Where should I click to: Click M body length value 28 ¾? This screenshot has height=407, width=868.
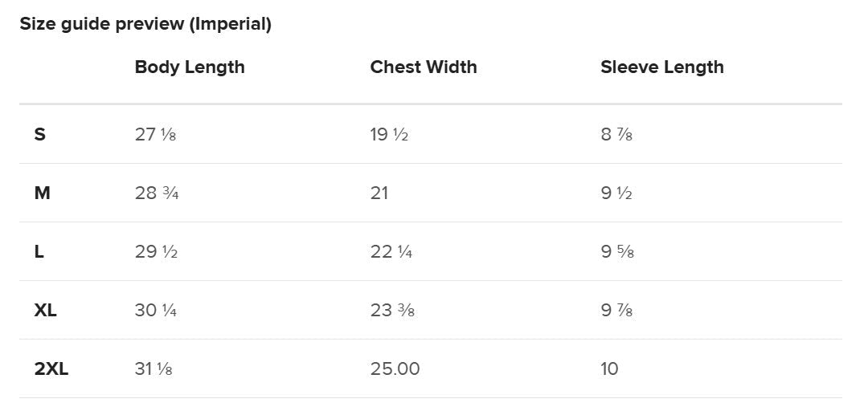point(157,193)
